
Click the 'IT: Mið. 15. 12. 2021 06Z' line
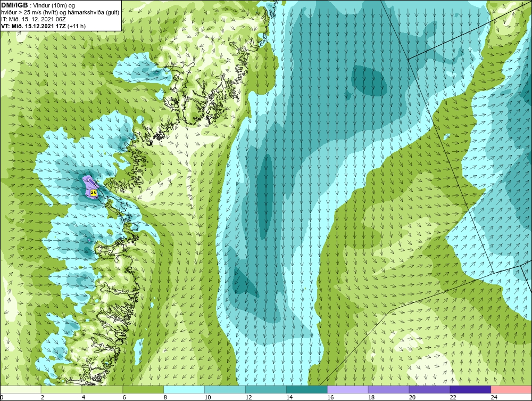[33, 19]
